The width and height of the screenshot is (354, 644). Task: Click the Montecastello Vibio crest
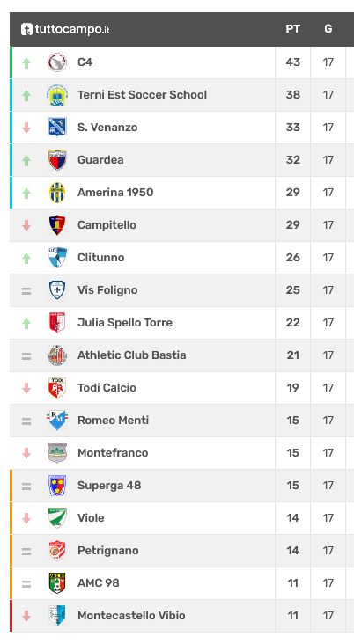coord(57,615)
